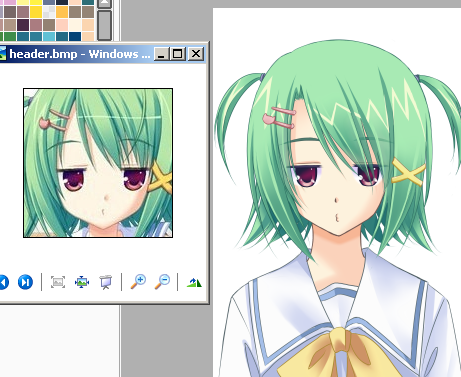This screenshot has width=461, height=377.
Task: Pick the light cyan swatch
Action: [49, 36]
